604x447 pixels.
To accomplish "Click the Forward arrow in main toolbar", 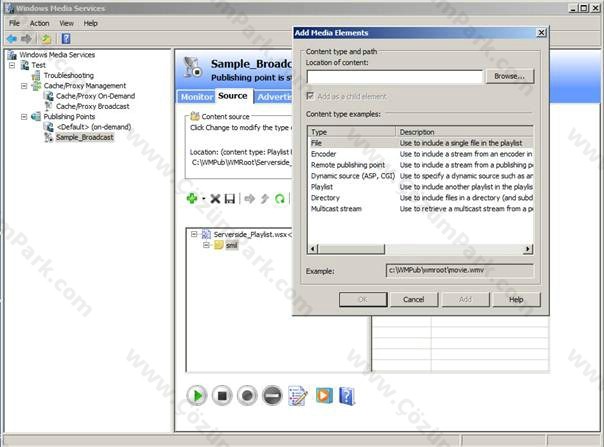I will [x=27, y=39].
